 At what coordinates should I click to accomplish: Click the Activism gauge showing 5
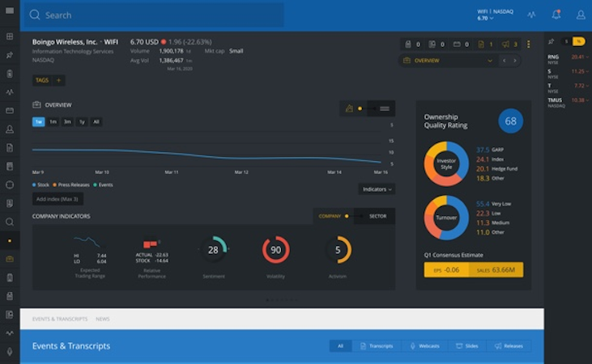338,250
